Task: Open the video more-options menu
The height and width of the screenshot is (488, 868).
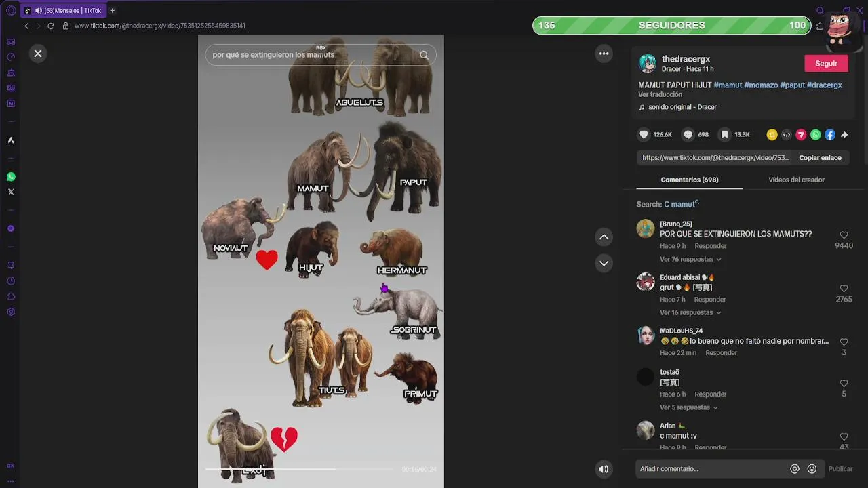Action: click(x=604, y=54)
